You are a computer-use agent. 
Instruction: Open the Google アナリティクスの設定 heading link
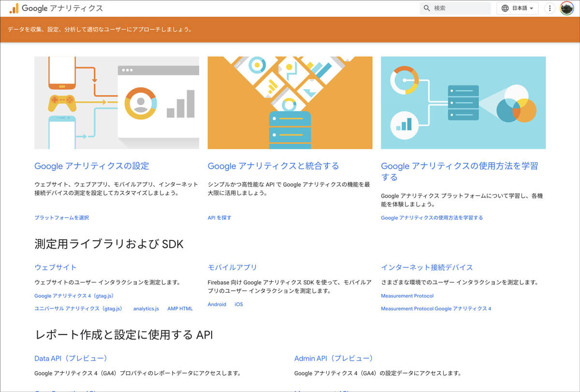click(x=92, y=166)
